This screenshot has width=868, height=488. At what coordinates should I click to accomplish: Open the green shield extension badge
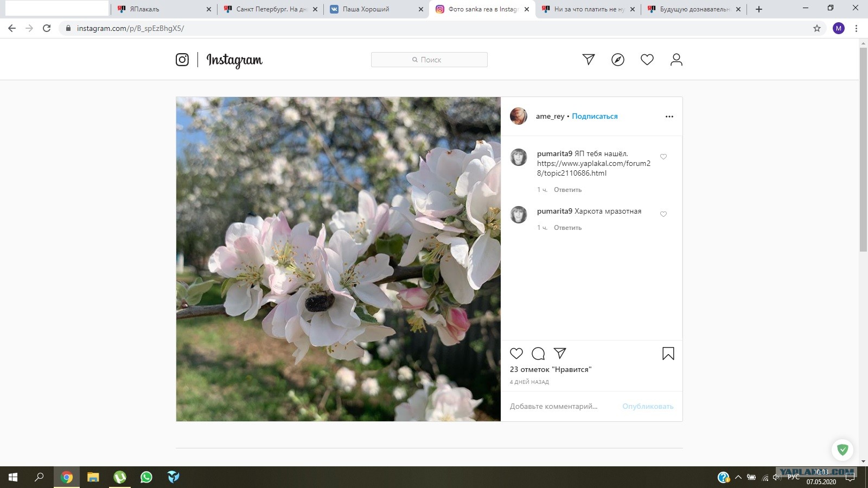843,450
